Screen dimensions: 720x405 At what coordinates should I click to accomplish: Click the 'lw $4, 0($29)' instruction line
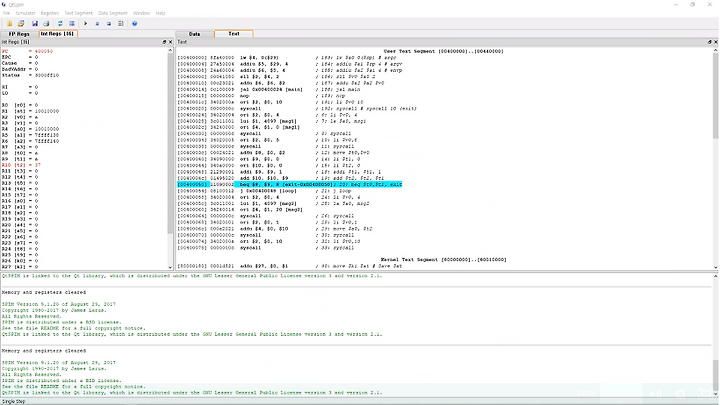click(x=259, y=57)
